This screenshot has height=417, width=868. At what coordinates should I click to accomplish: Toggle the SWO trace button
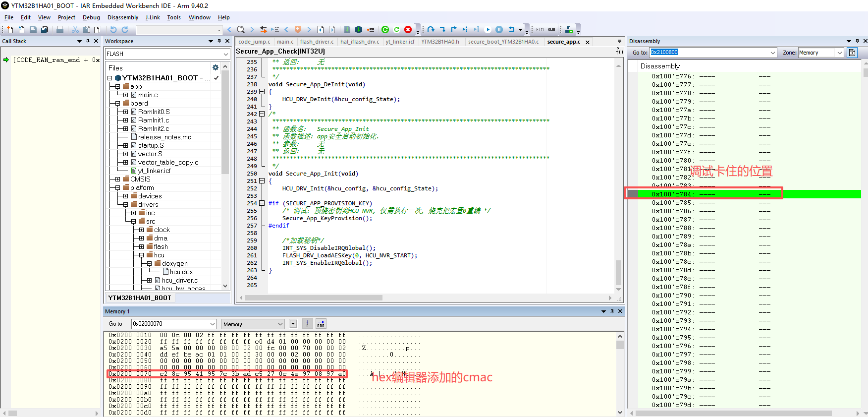[x=551, y=30]
